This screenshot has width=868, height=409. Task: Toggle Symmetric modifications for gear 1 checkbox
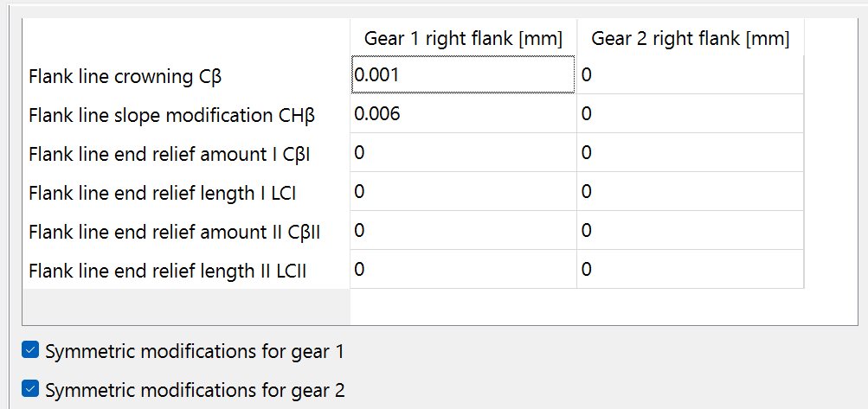pos(30,350)
